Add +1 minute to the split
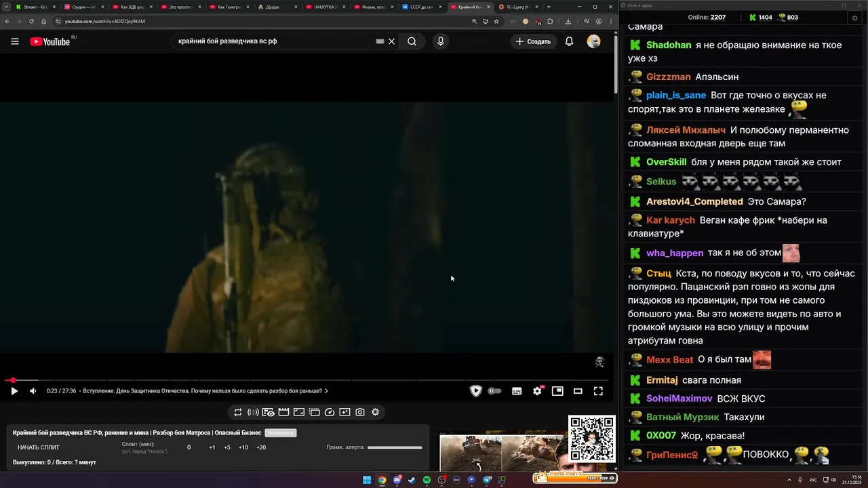This screenshot has width=868, height=488. (x=212, y=447)
